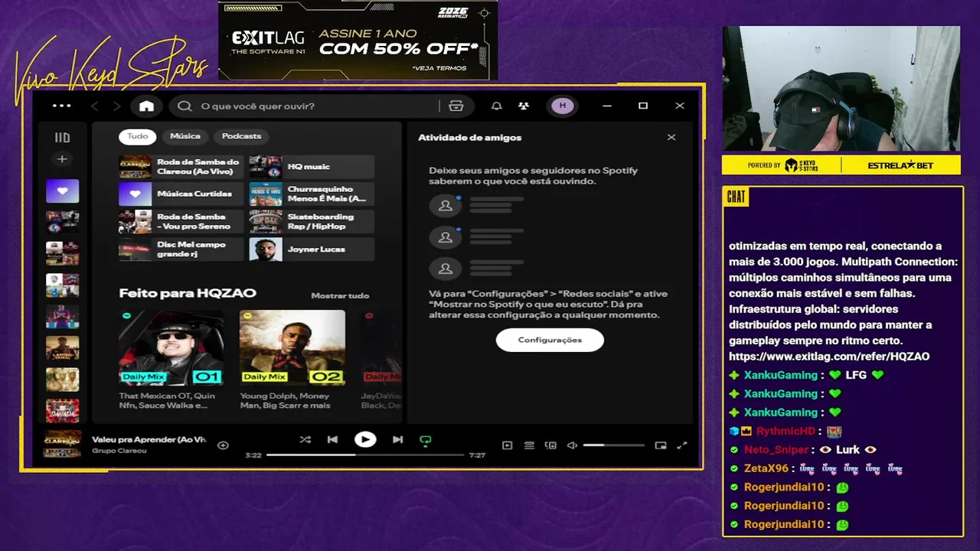980x551 pixels.
Task: Mute with the speaker icon
Action: coord(572,445)
